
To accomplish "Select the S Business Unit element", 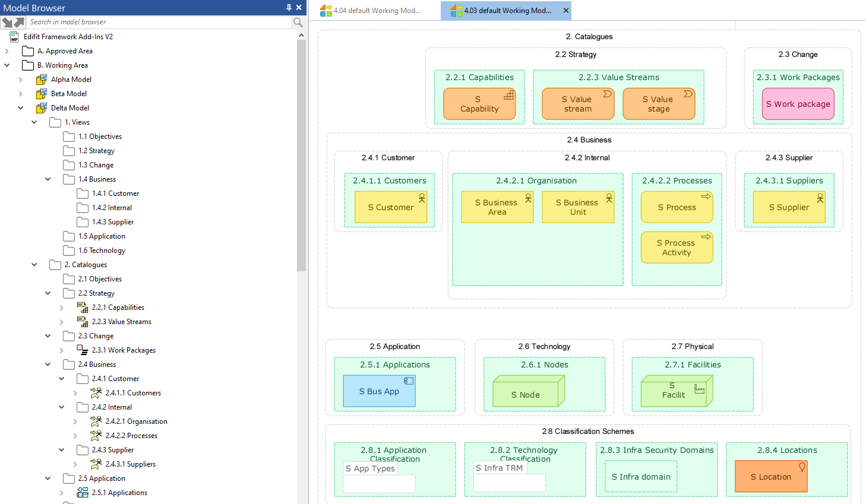I will pos(578,207).
